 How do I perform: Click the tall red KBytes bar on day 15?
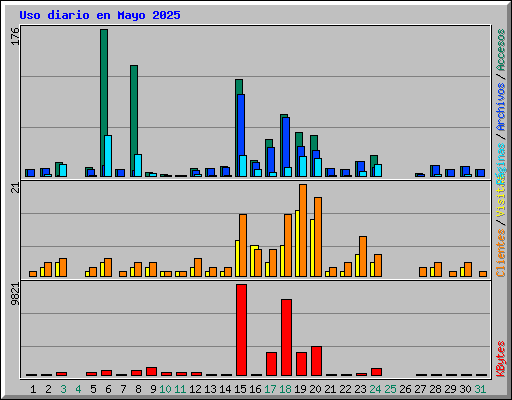click(x=241, y=330)
